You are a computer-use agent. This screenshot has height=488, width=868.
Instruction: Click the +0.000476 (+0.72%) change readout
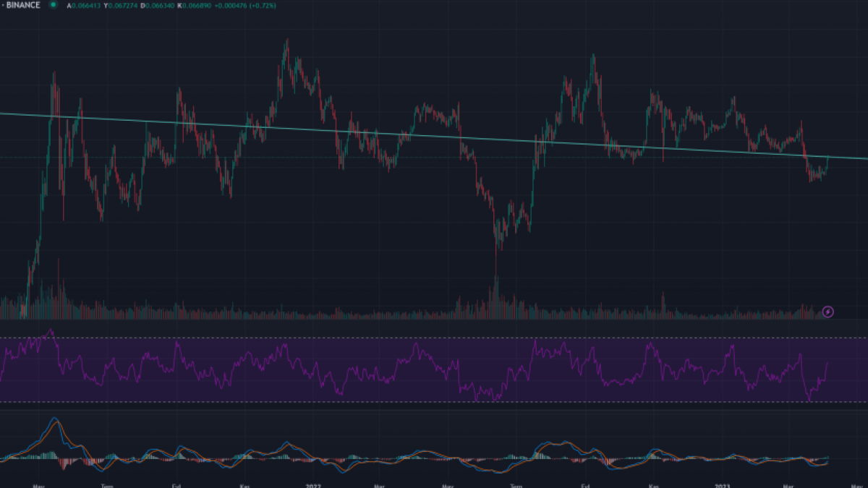tap(244, 6)
